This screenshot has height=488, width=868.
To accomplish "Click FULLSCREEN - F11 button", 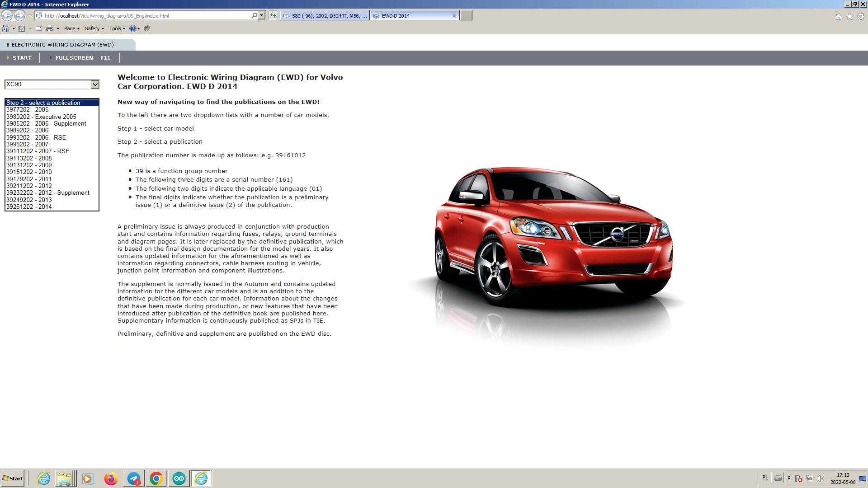I will [x=82, y=58].
